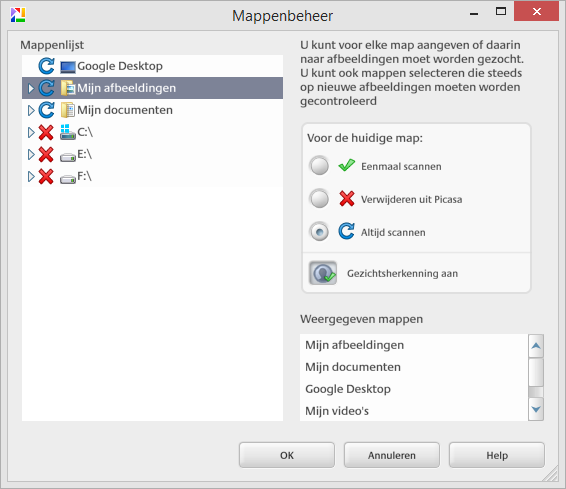The image size is (566, 489).
Task: Select Mijn video's in Weergegeven mappen
Action: [x=337, y=411]
